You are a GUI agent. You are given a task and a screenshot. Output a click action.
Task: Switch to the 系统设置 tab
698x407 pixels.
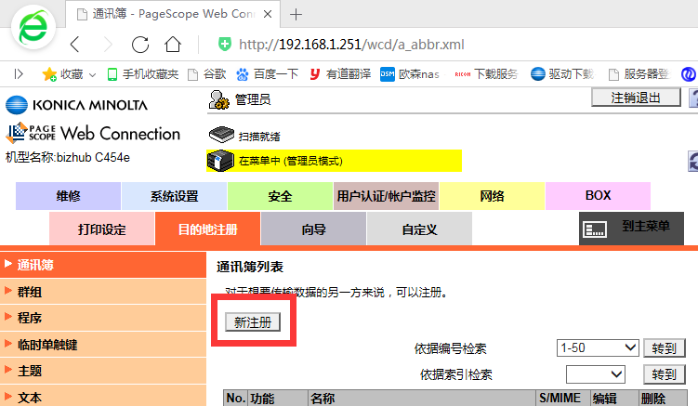pyautogui.click(x=174, y=196)
